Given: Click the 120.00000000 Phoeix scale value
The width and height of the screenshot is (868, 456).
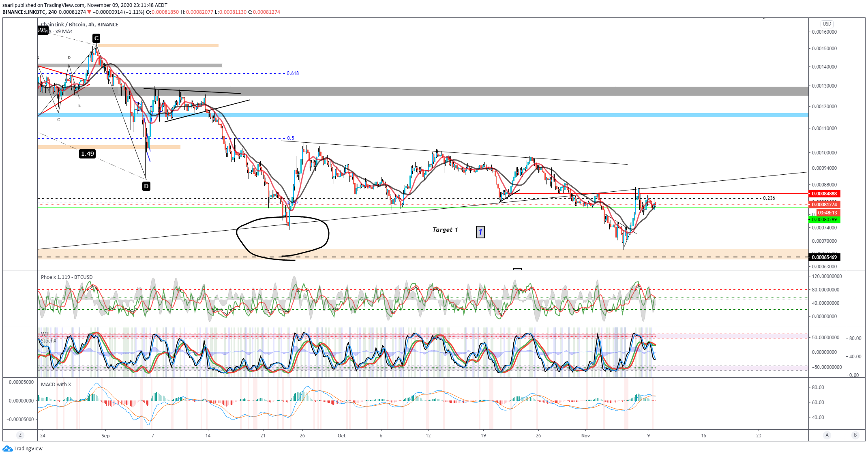Looking at the screenshot, I should (x=827, y=276).
